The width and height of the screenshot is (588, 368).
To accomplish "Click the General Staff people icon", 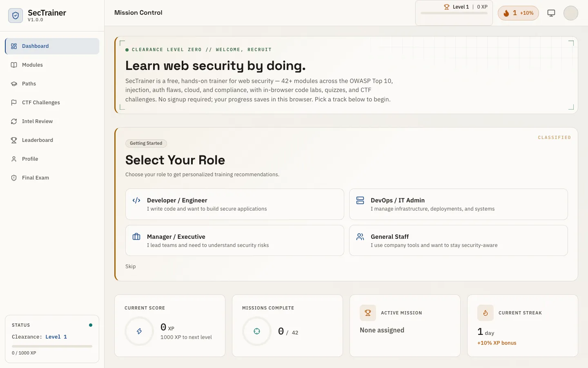I will tap(360, 237).
